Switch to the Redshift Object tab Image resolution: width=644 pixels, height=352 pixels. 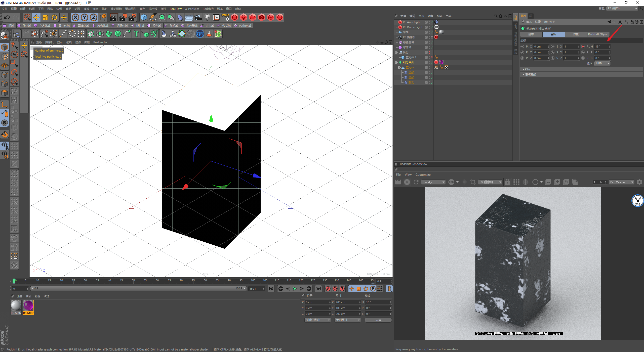[x=598, y=34]
